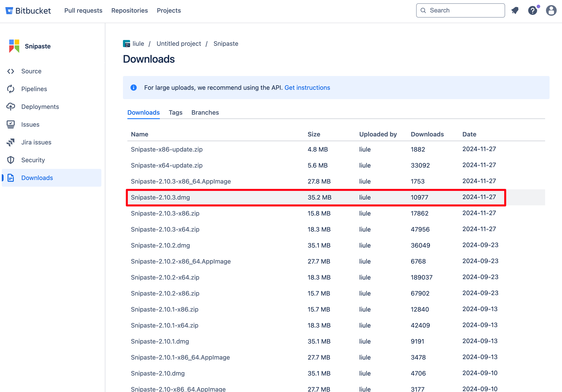Click the liule workspace avatar icon
The height and width of the screenshot is (392, 562).
126,44
